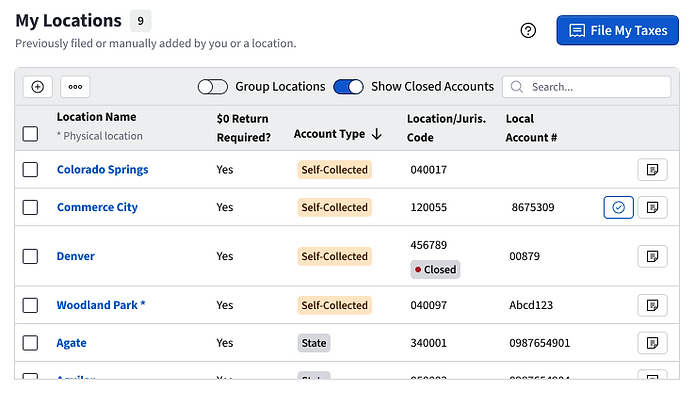
Task: Click local account number 8675309
Action: click(x=533, y=207)
